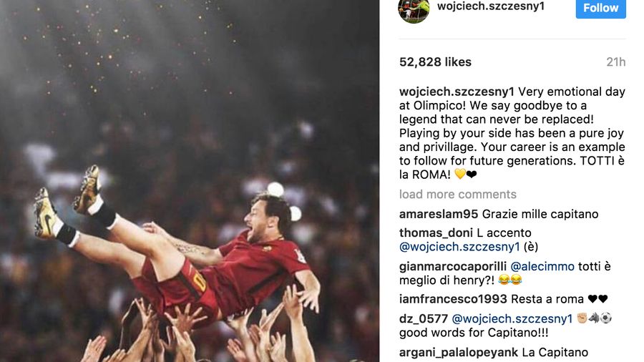Click the @wojciech.szczesny1 mention in dz_0577's comment
Viewport: 644px width, 362px height.
click(x=512, y=318)
